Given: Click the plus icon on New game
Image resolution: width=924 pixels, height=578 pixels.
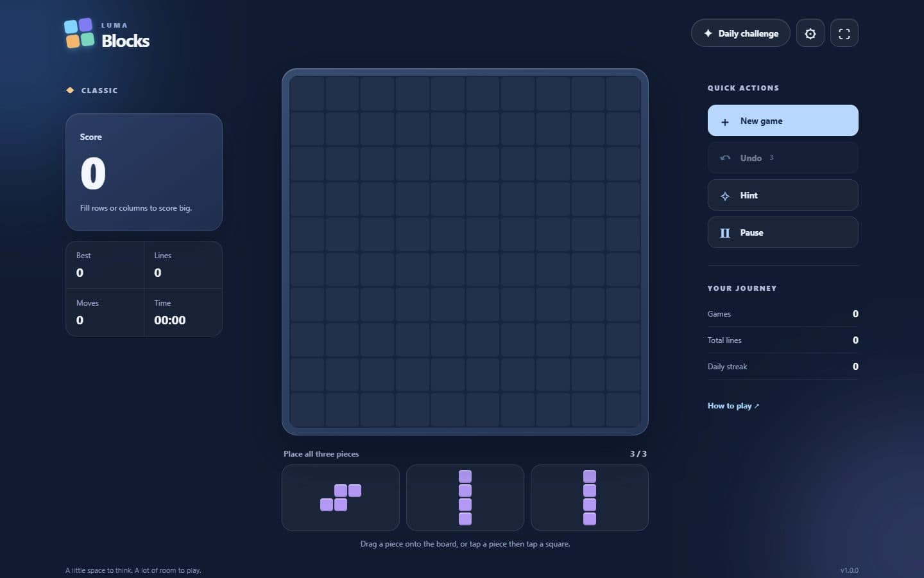Looking at the screenshot, I should (x=725, y=121).
